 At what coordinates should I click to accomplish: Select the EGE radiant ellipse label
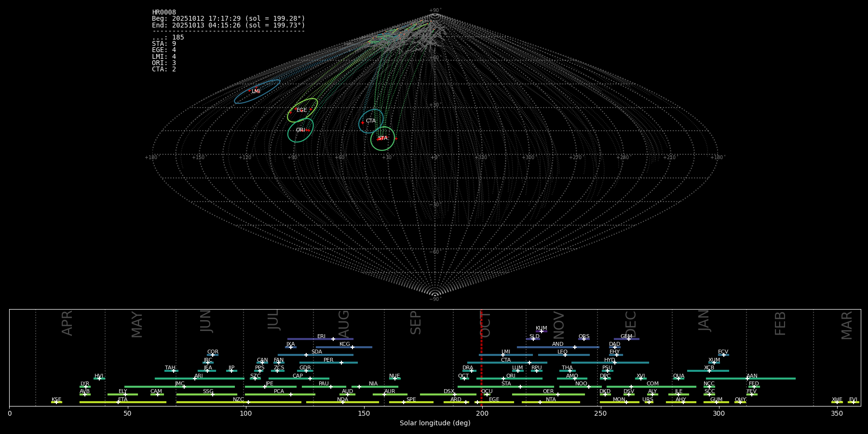(301, 110)
